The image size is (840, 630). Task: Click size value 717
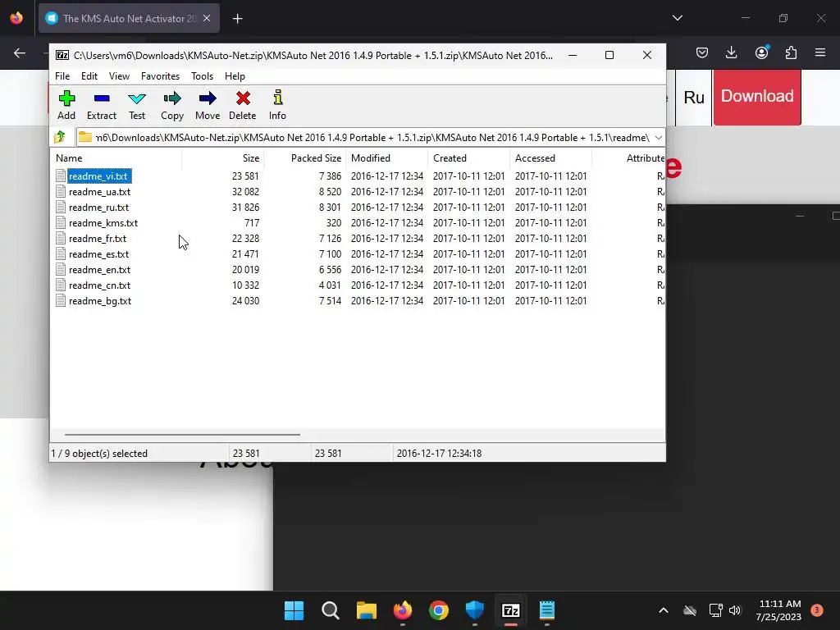[252, 223]
